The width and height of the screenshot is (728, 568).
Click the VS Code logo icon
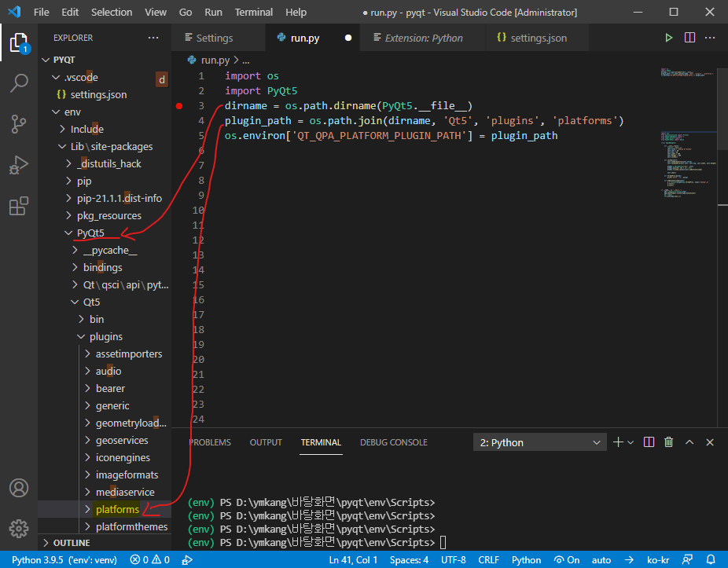pyautogui.click(x=14, y=12)
